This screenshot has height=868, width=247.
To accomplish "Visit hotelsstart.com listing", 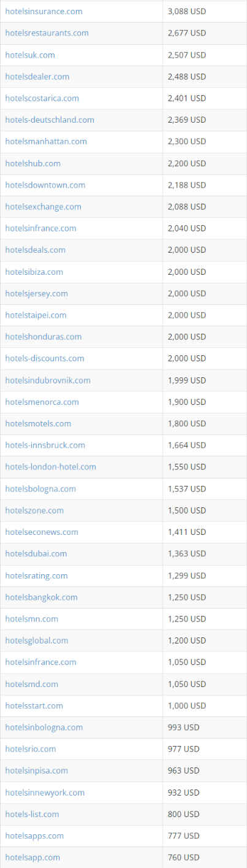I will (34, 705).
